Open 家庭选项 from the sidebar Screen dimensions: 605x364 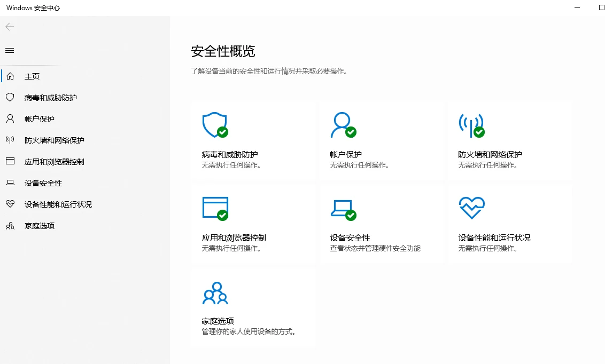point(40,226)
